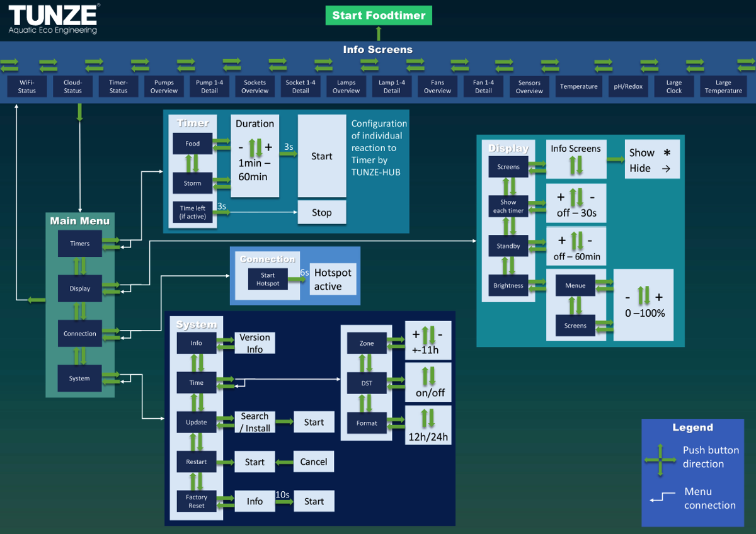This screenshot has width=756, height=534.
Task: Click Info in Factory Reset row
Action: [255, 501]
